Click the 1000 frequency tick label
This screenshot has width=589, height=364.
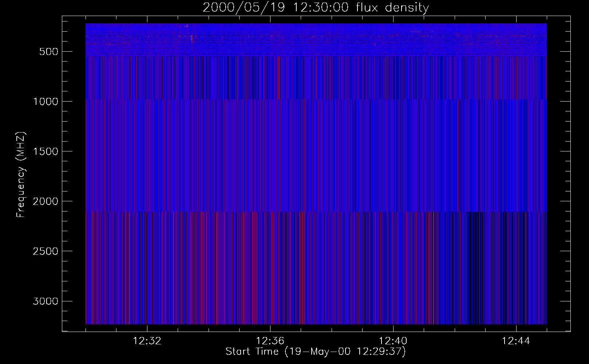coord(46,102)
